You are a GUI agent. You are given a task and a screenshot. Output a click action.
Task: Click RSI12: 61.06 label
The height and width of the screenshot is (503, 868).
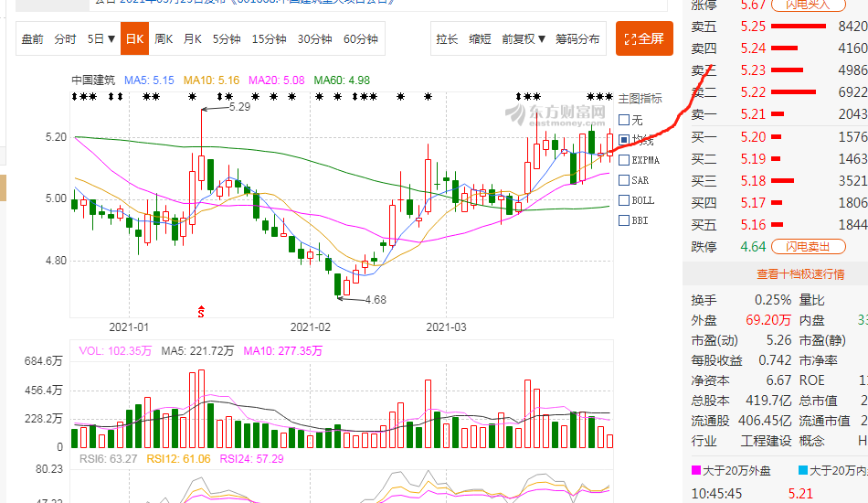coord(178,459)
